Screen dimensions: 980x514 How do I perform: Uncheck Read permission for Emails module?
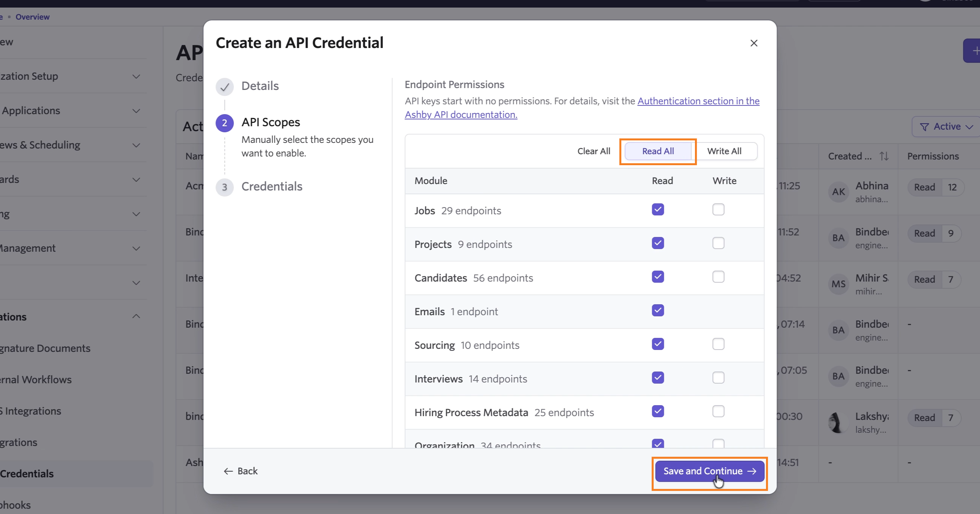pos(658,311)
